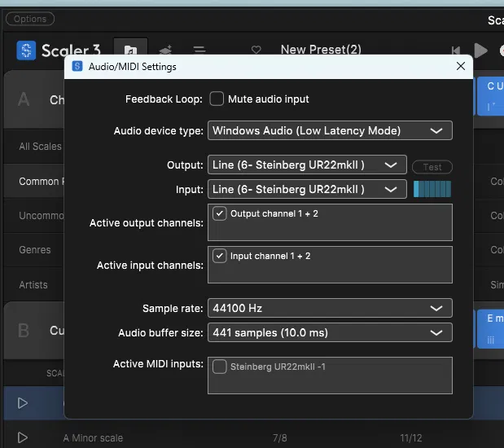Open the Output device dropdown
The width and height of the screenshot is (504, 448).
coord(307,165)
